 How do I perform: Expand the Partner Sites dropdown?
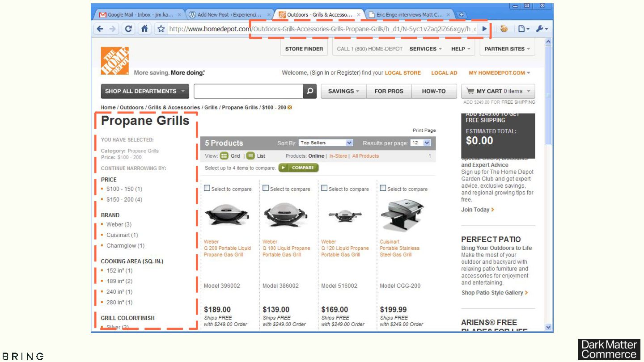click(508, 49)
